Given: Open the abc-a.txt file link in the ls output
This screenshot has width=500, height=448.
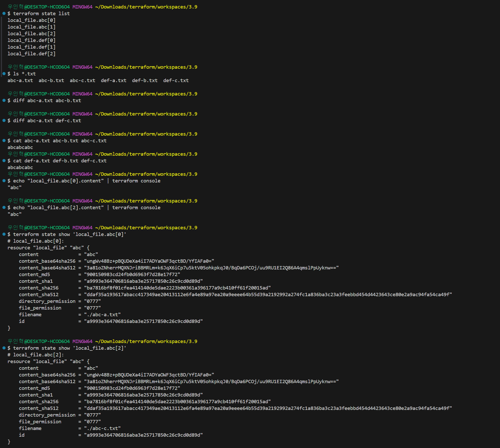Looking at the screenshot, I should (20, 80).
